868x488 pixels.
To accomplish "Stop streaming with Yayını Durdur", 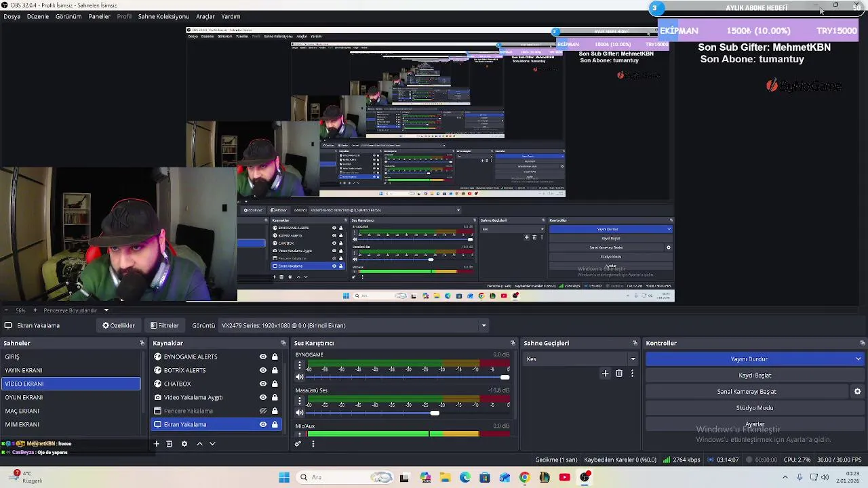I will [x=749, y=359].
